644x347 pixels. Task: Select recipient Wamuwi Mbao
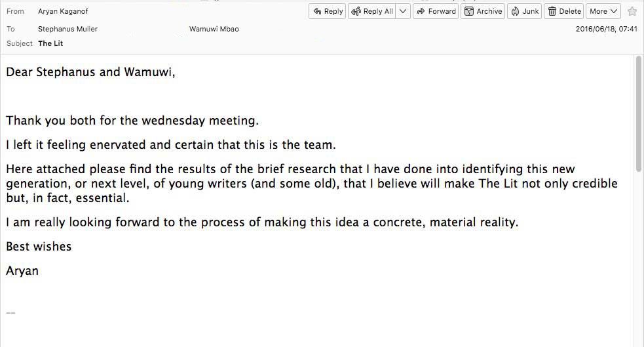click(214, 29)
